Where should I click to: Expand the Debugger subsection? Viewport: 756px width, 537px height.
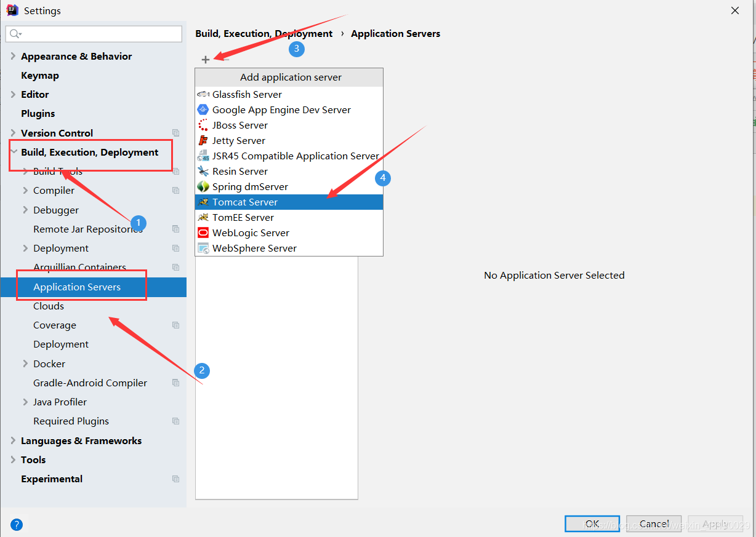pos(25,210)
